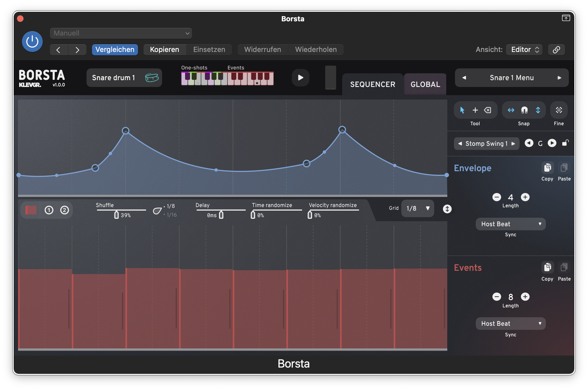Viewport: 588px width, 390px height.
Task: Toggle the plugin power button
Action: (32, 42)
